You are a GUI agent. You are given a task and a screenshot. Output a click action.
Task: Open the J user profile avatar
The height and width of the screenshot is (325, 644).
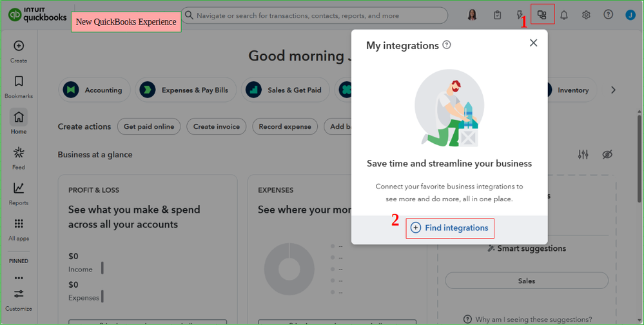coord(630,15)
